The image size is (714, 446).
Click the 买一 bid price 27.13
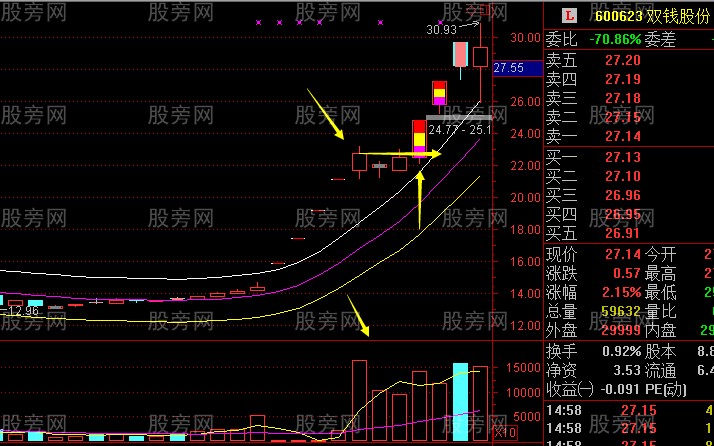tap(622, 157)
